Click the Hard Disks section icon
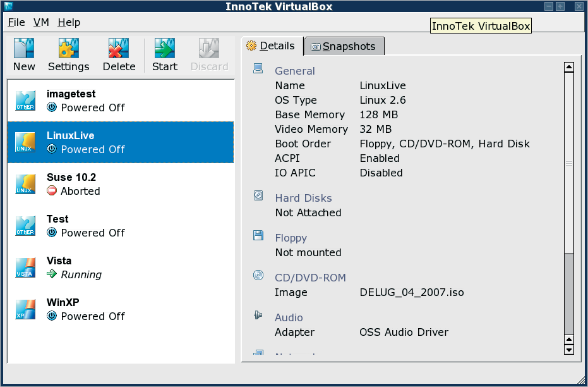The image size is (588, 387). (258, 195)
